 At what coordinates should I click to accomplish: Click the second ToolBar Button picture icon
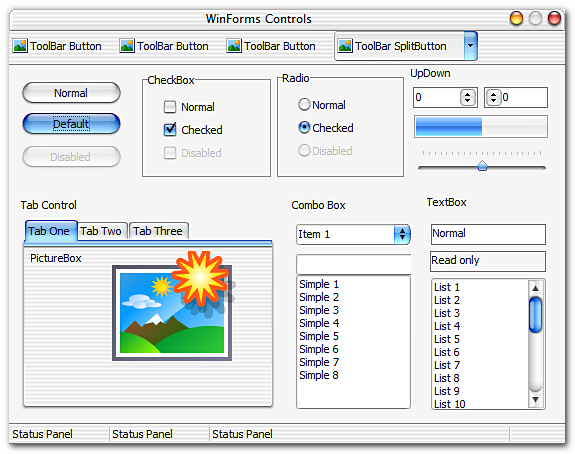tap(127, 46)
